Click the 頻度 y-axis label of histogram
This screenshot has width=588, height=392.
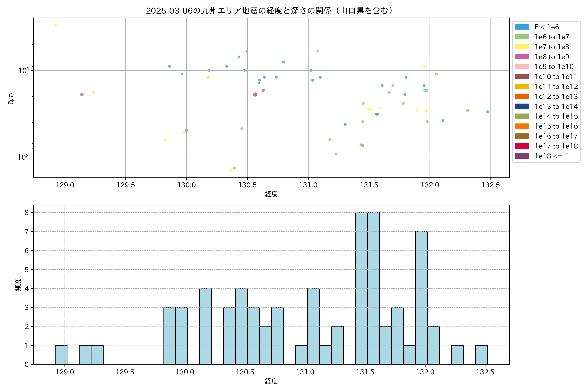(18, 285)
